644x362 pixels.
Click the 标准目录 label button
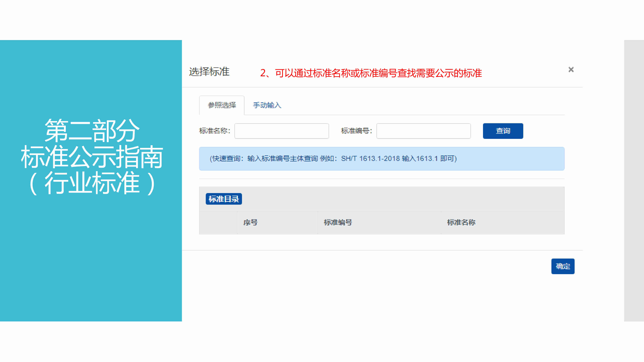pos(224,199)
